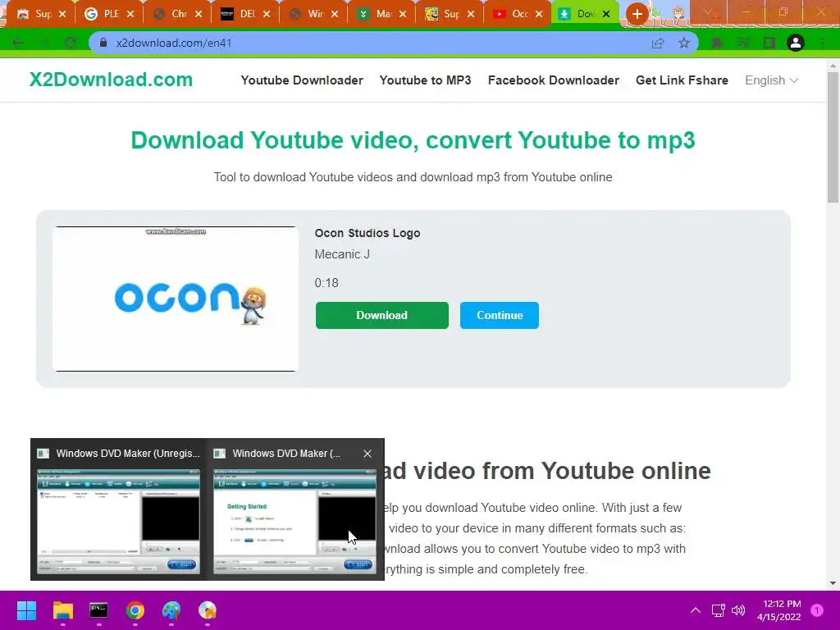Switch to the Chr tab
The height and width of the screenshot is (630, 840).
[x=171, y=14]
